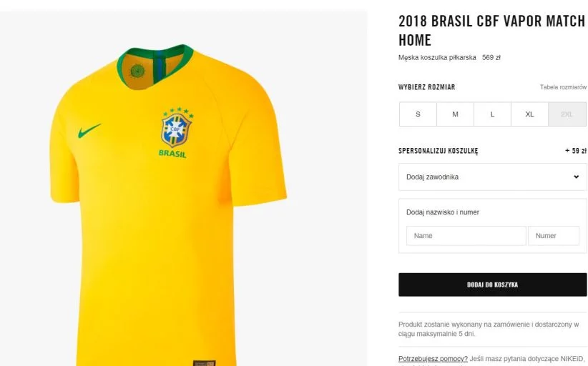Click the Dodaj do koszyka button
Image resolution: width=588 pixels, height=366 pixels.
pyautogui.click(x=492, y=285)
